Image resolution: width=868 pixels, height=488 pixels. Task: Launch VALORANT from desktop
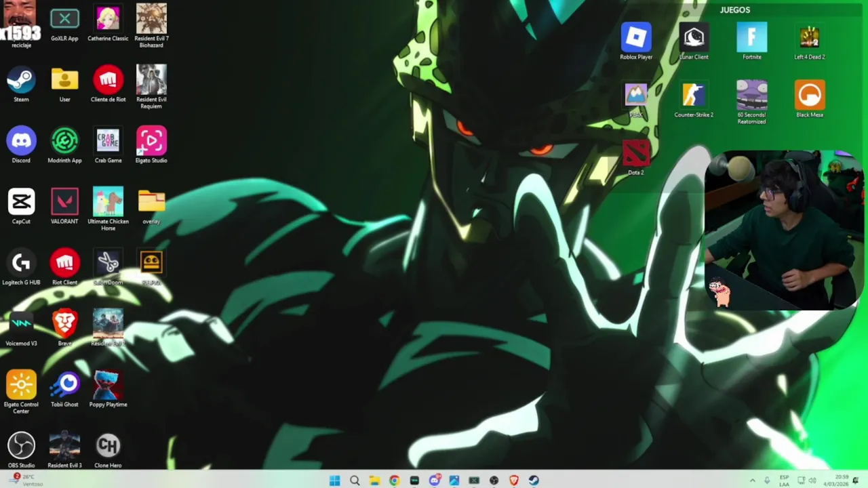[x=64, y=207]
